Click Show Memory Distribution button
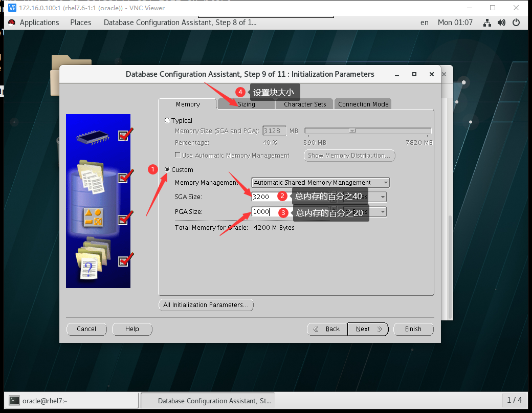532x413 pixels. click(x=349, y=156)
